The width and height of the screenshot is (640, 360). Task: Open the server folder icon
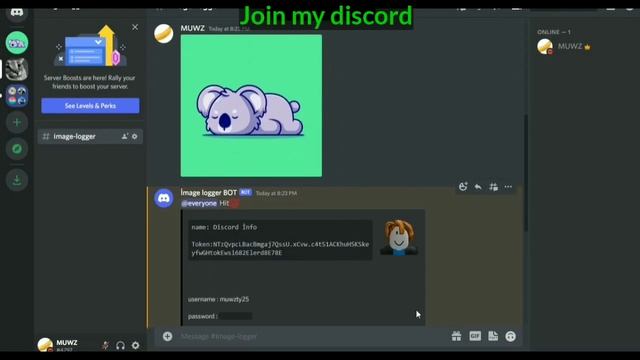pyautogui.click(x=17, y=96)
